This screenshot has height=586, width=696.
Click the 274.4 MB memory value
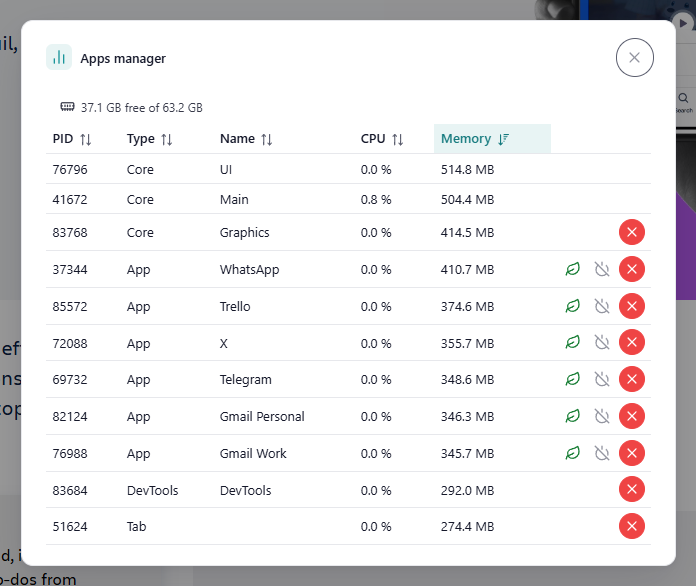pyautogui.click(x=467, y=527)
